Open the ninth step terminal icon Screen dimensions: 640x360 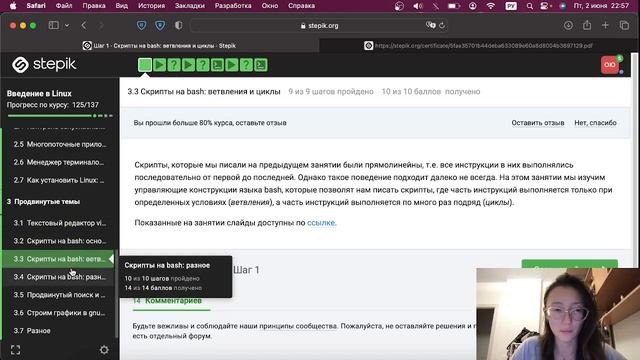coord(261,65)
